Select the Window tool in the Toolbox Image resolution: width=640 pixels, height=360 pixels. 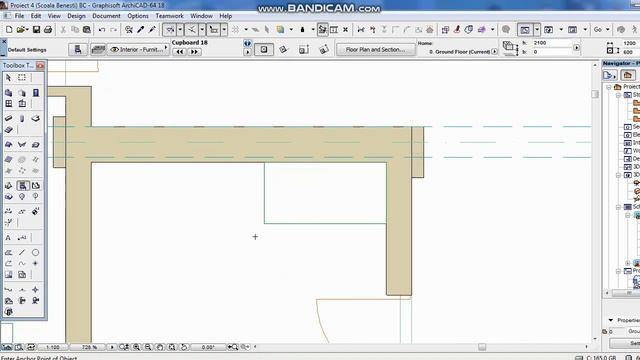(8, 104)
